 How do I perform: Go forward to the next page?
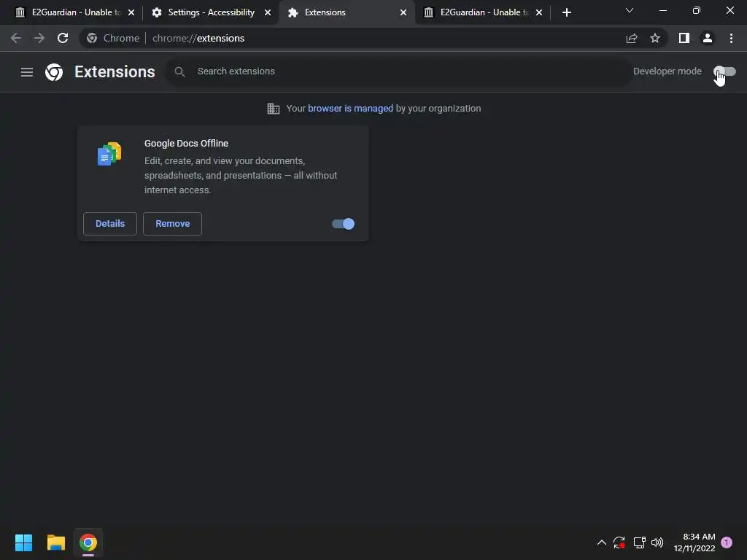(39, 38)
